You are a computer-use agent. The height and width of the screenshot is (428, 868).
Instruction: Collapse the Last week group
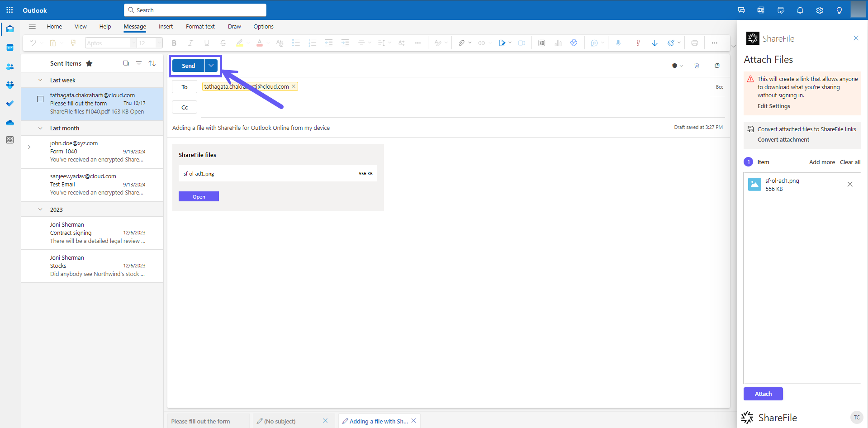(40, 80)
